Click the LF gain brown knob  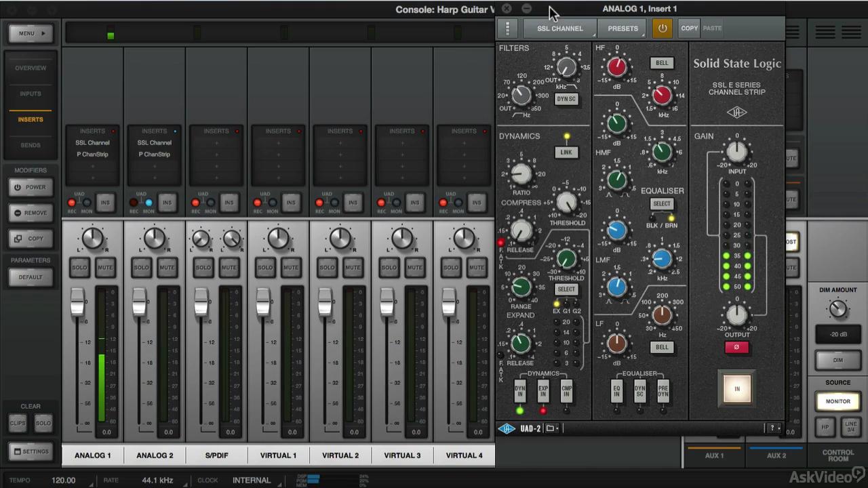(x=616, y=344)
